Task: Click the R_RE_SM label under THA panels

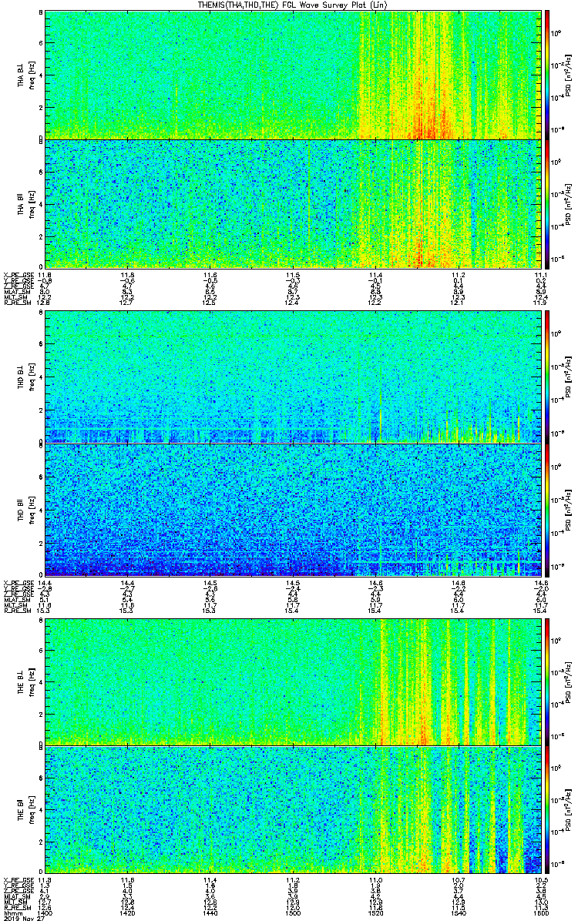Action: [x=16, y=302]
